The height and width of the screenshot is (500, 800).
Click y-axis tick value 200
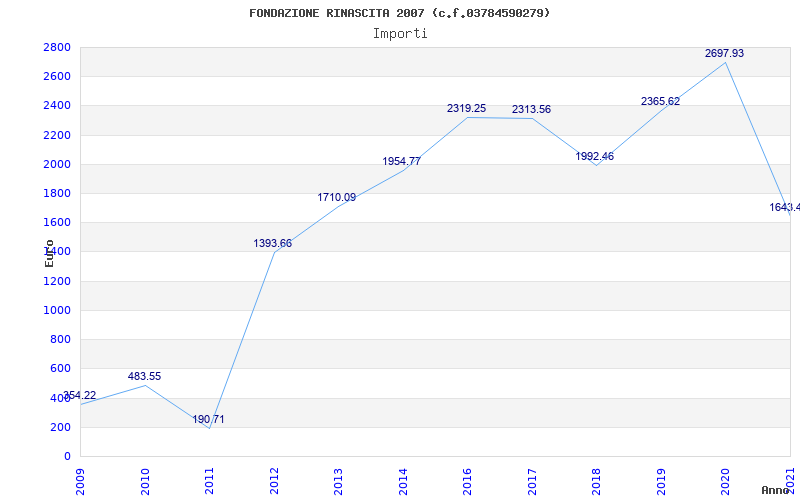pos(60,427)
